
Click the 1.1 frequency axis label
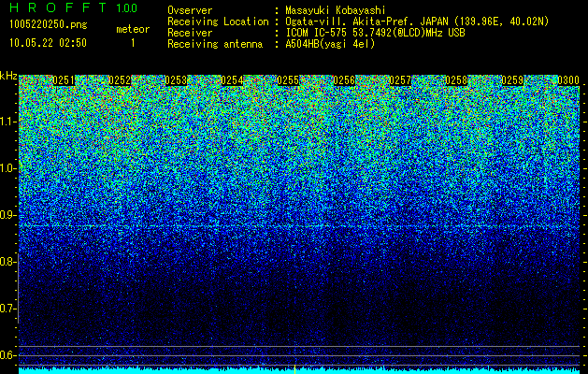point(8,122)
